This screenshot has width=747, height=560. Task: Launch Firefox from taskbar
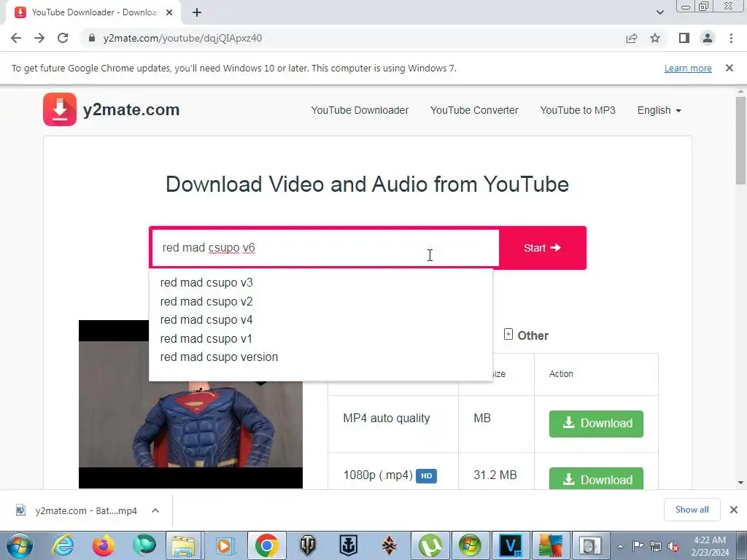pyautogui.click(x=104, y=545)
